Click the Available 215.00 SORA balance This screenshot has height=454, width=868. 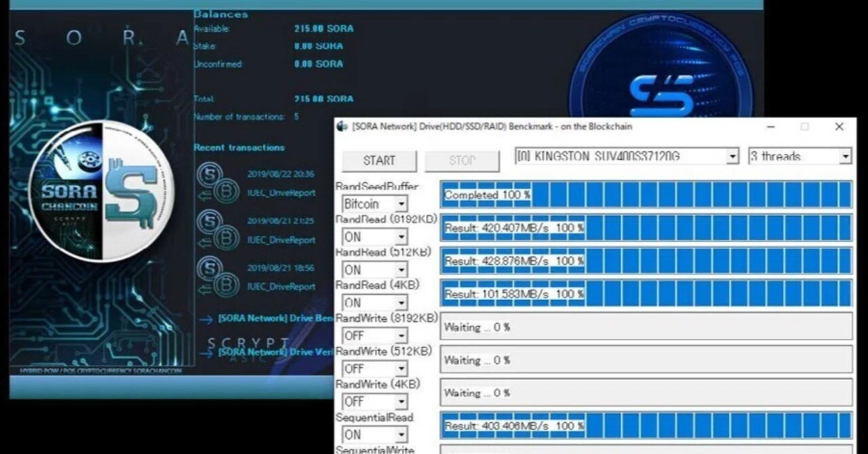tap(323, 28)
